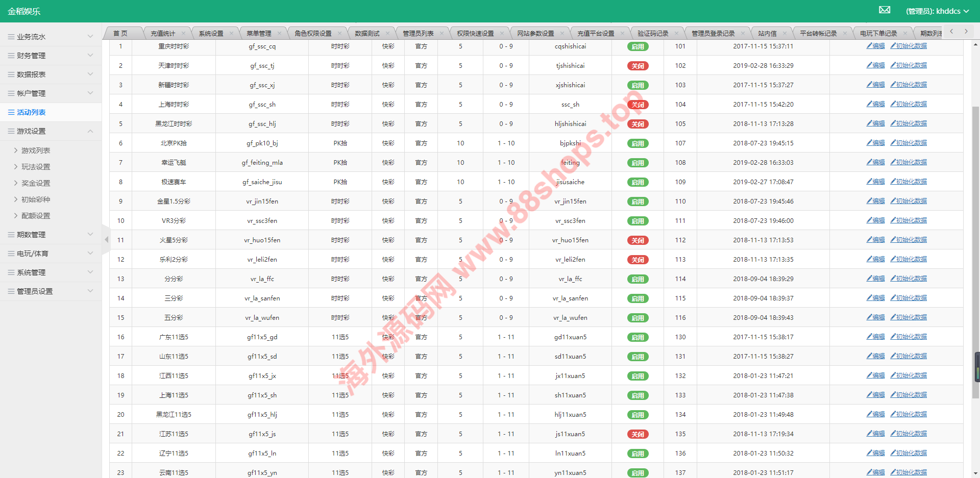Switch to the 首页 tab
980x478 pixels.
tap(120, 34)
